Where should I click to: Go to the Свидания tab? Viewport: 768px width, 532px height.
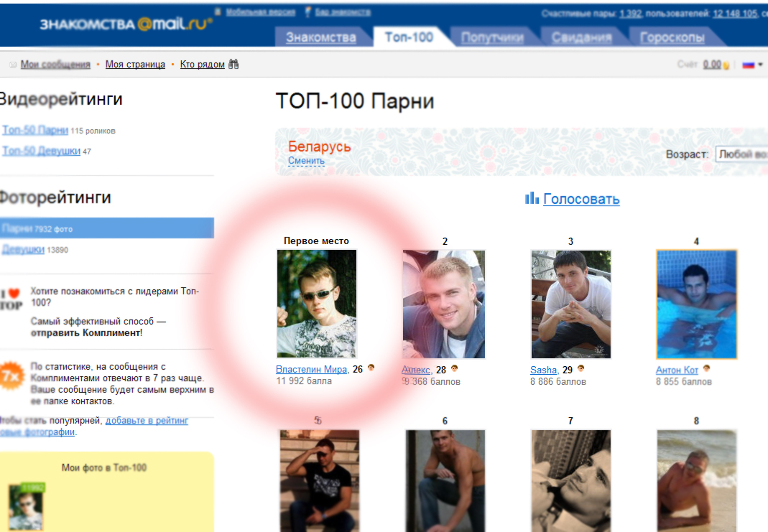coord(581,37)
